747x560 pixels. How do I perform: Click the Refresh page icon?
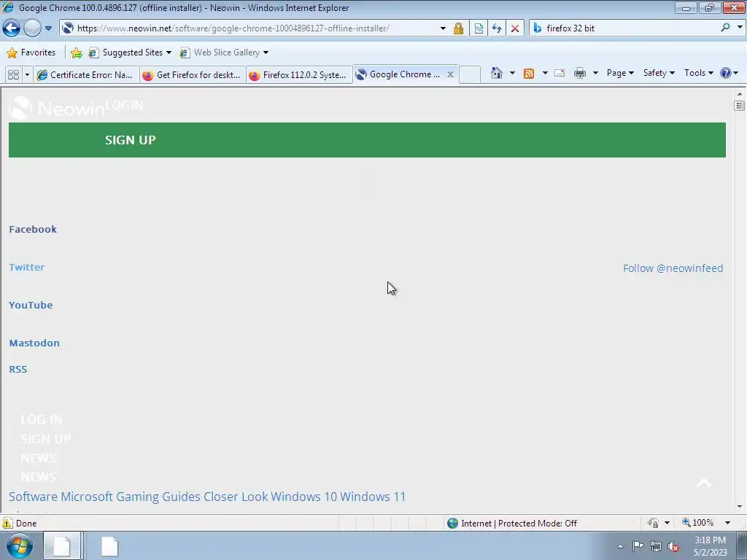click(x=497, y=28)
